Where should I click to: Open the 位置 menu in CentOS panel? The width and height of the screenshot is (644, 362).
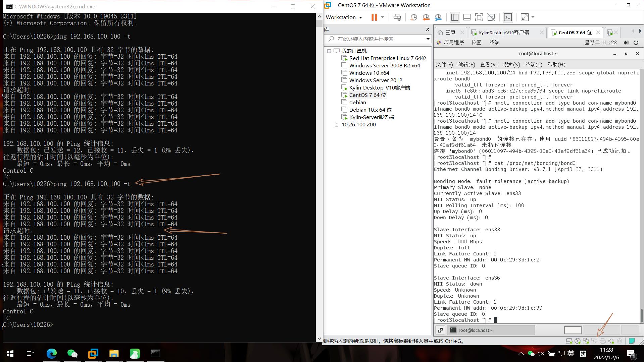tap(476, 43)
